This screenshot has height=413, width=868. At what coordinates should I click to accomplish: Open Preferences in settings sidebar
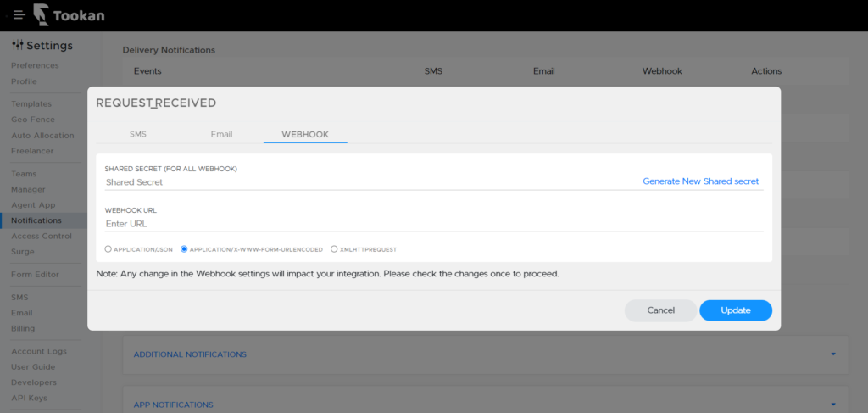pyautogui.click(x=35, y=65)
